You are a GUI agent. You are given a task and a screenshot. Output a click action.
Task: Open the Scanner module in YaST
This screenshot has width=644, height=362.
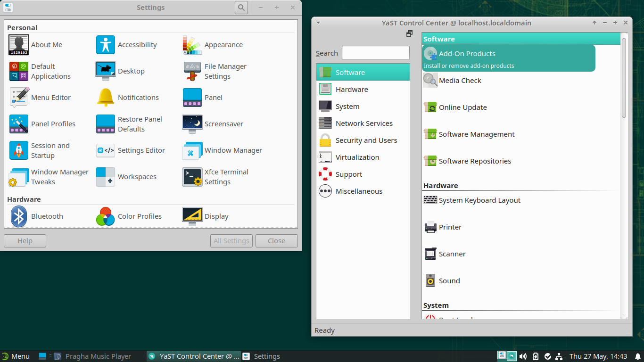tap(445, 254)
